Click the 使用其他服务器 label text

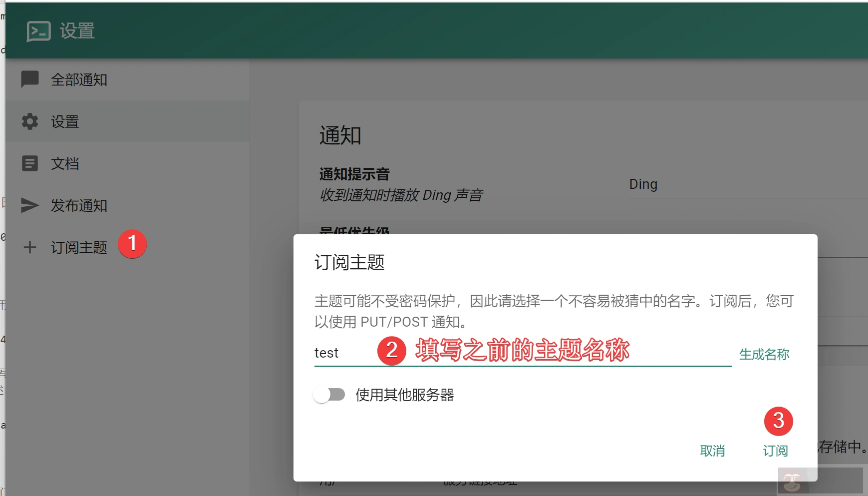(x=404, y=395)
